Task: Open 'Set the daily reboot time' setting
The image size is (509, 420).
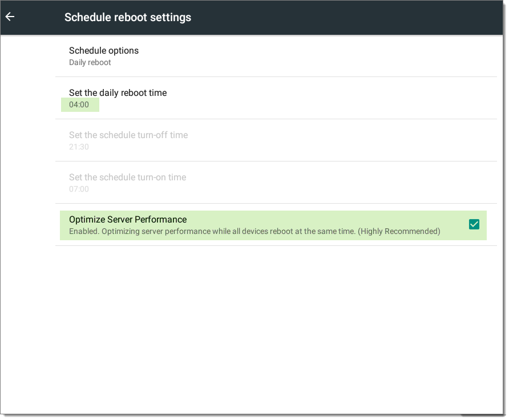Action: pyautogui.click(x=276, y=98)
